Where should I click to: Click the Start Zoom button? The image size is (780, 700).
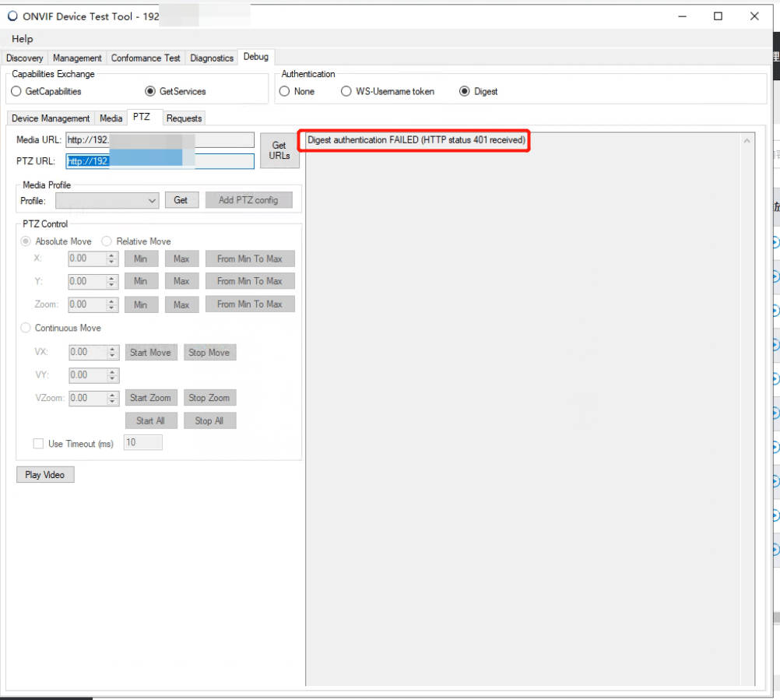(151, 398)
